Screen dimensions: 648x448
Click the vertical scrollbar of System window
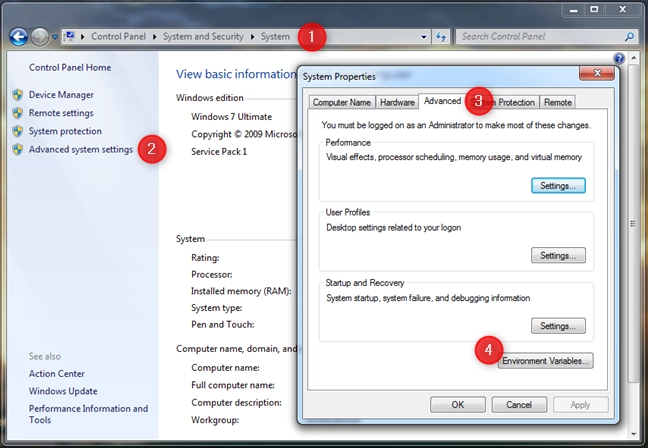633,223
